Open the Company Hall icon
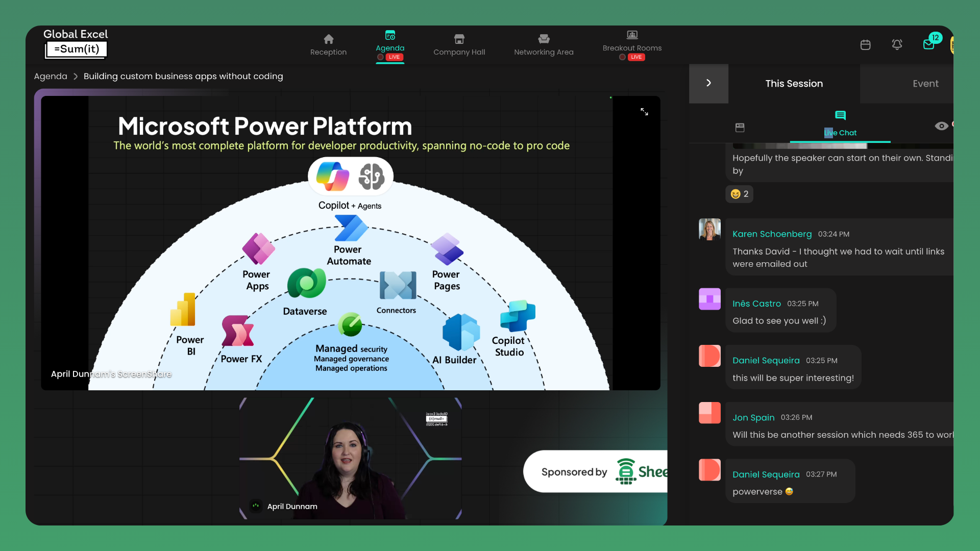 tap(459, 39)
